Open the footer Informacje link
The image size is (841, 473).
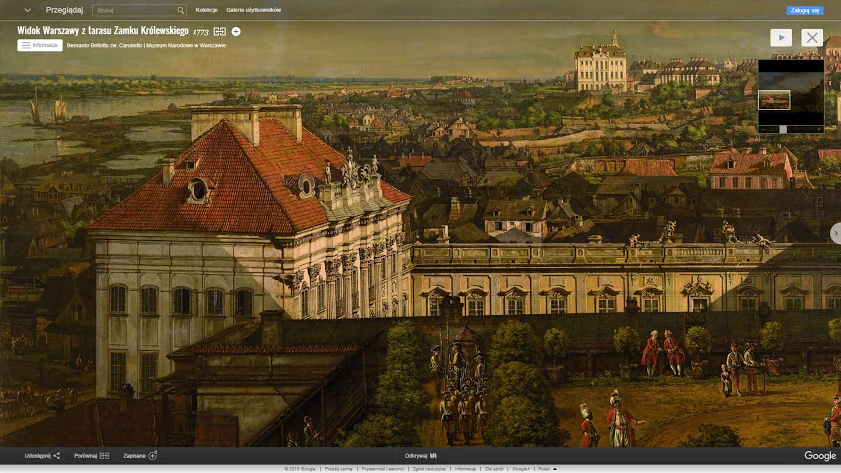[465, 469]
